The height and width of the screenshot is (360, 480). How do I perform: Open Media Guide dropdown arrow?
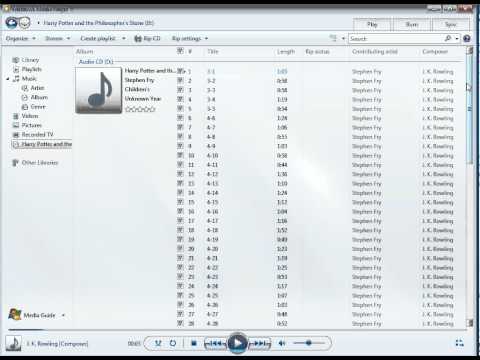click(x=63, y=315)
